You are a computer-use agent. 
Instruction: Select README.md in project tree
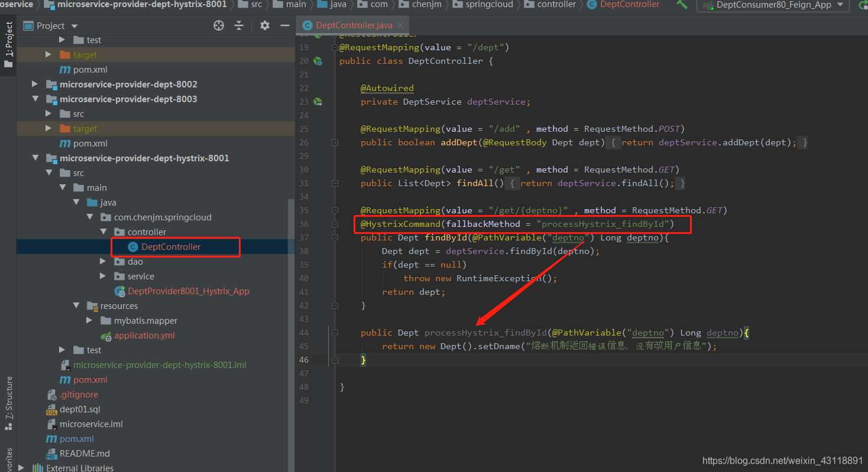coord(85,454)
